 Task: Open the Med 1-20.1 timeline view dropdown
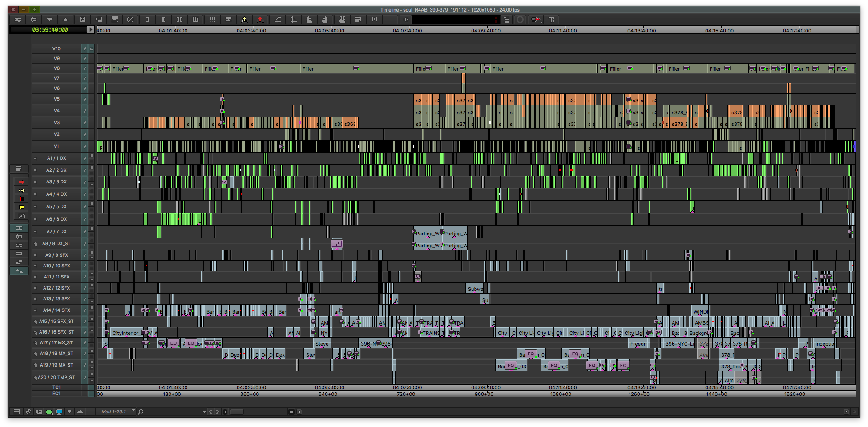pos(117,412)
